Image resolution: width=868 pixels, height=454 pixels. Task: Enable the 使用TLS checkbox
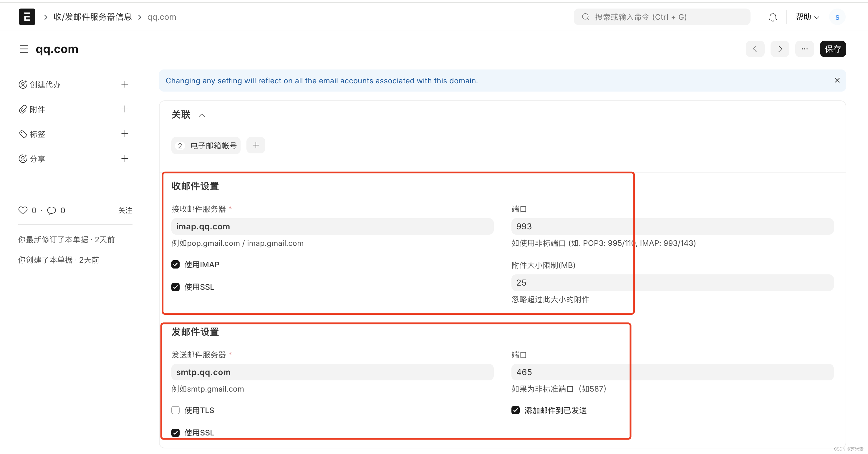175,410
